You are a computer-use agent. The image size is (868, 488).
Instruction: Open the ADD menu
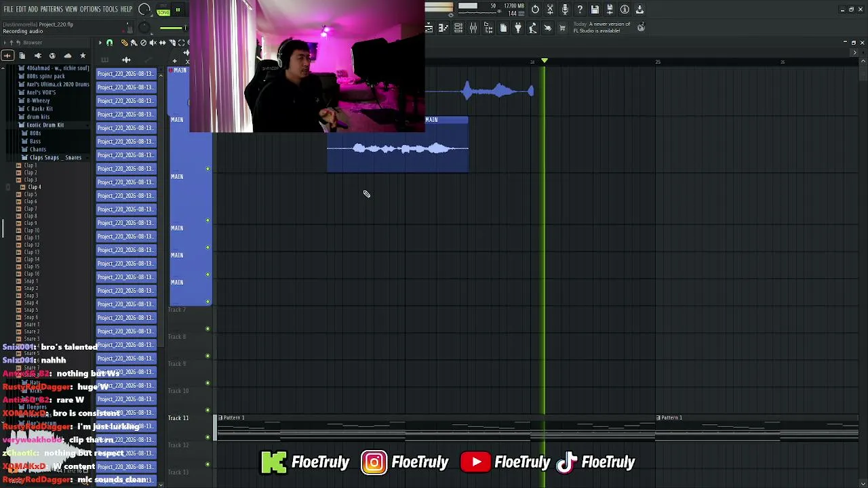pyautogui.click(x=33, y=9)
